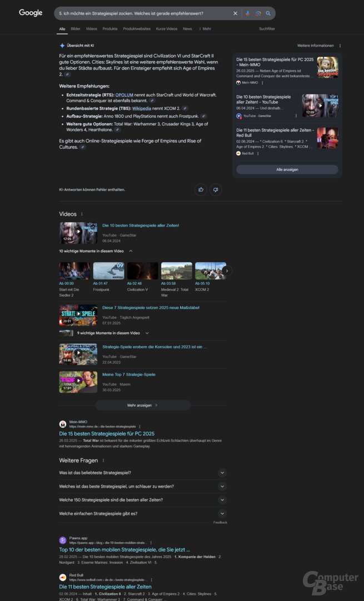Viewport: 364px width, 601px height.
Task: Open 'Die 11 besten Strategiespiele aller Zeiten' result title
Action: tap(105, 587)
